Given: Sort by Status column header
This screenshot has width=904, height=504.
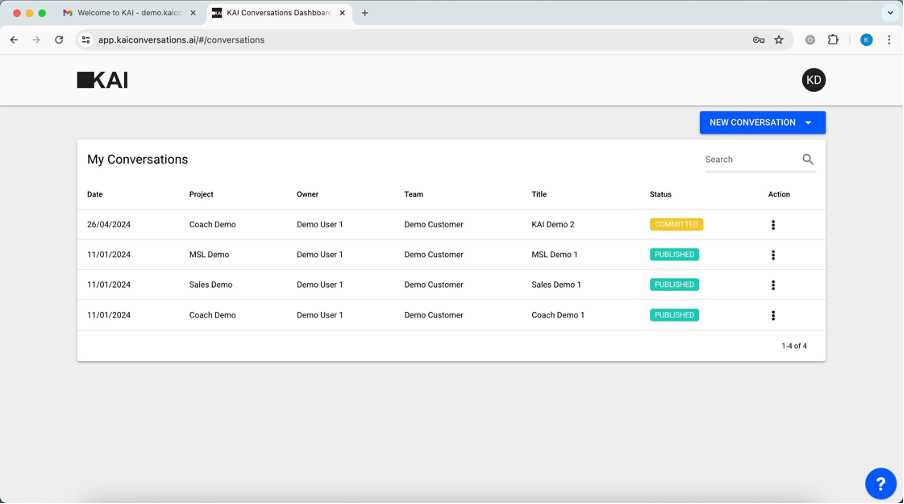Looking at the screenshot, I should pyautogui.click(x=660, y=194).
